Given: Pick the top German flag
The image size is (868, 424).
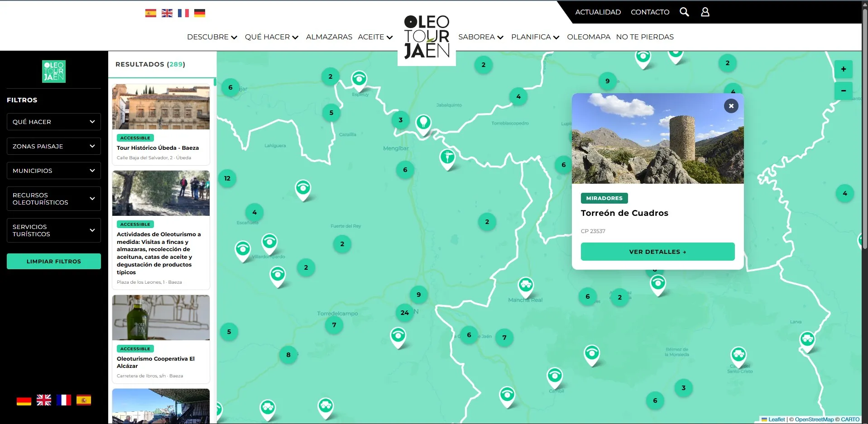Looking at the screenshot, I should [x=200, y=13].
